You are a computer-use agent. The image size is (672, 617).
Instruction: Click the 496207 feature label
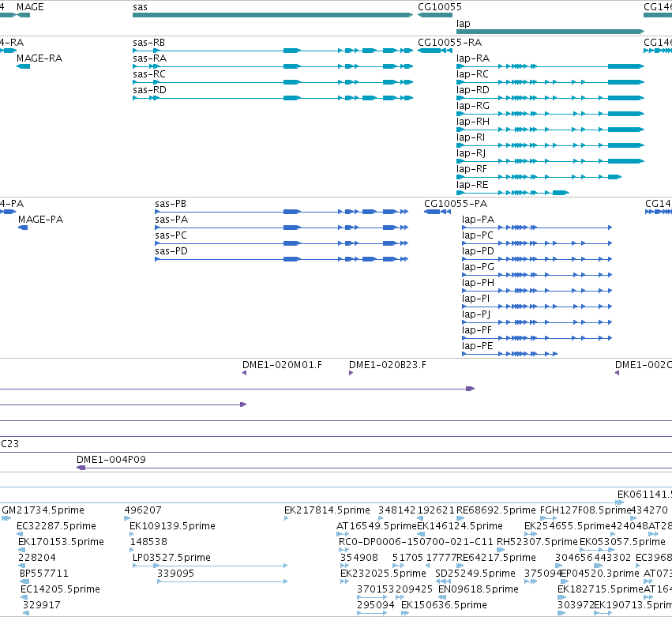tap(143, 510)
